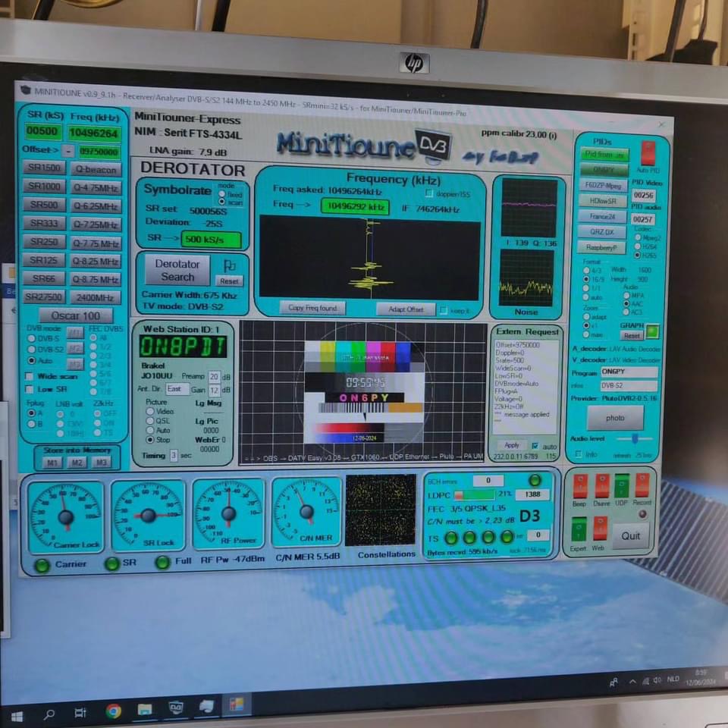728x728 pixels.
Task: Click the 2400MHz preset button
Action: [x=96, y=297]
